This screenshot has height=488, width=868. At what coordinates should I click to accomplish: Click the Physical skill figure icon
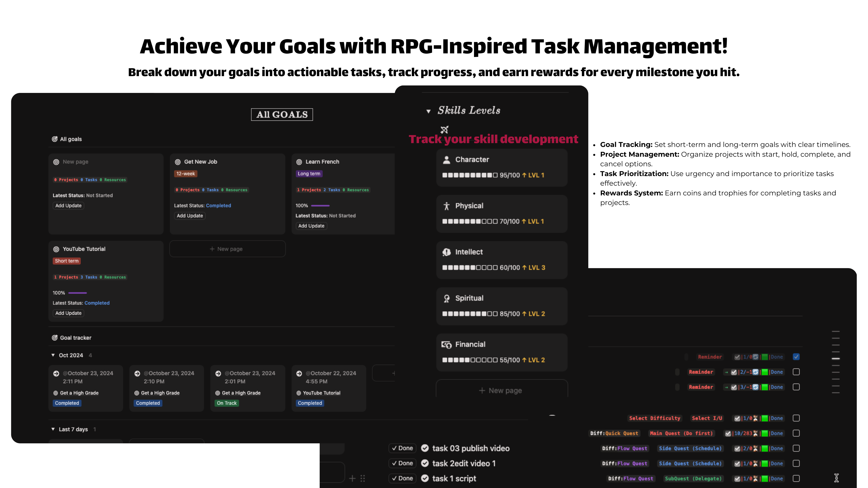tap(446, 206)
